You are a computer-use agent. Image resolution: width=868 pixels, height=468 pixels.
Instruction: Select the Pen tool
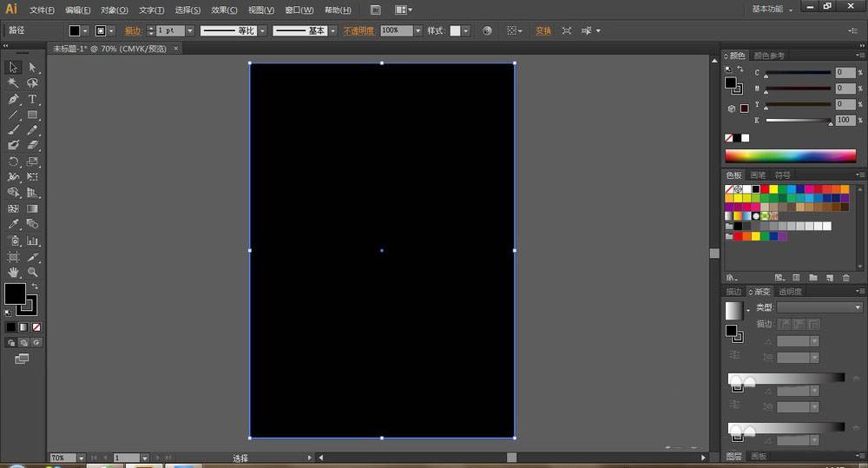14,99
